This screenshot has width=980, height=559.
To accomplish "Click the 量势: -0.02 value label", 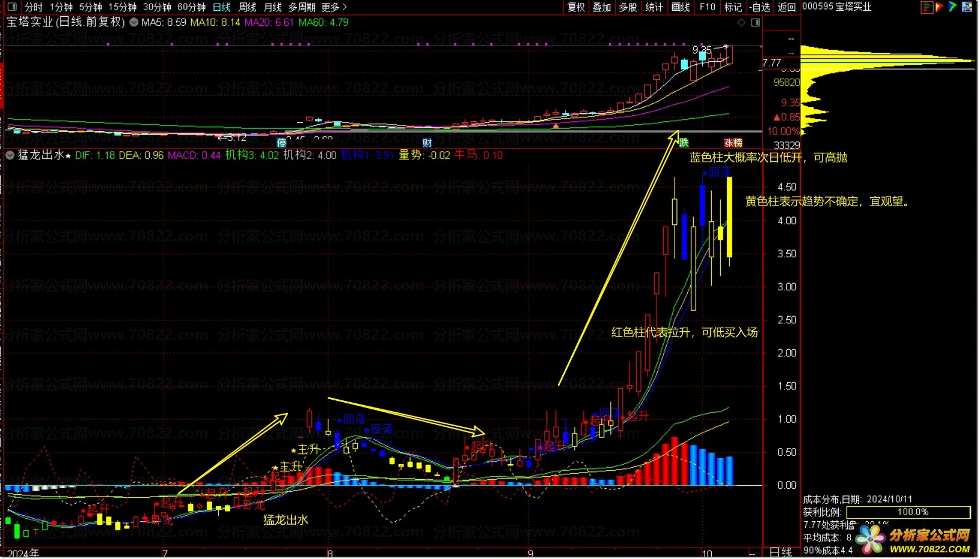I will pos(424,155).
